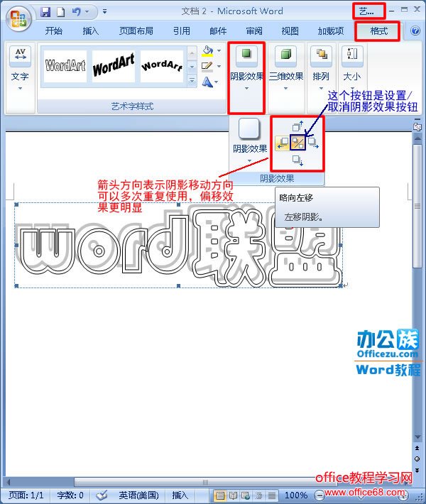Screen dimensions: 426x504
Task: Change language 英语(美国) in status bar
Action: tap(138, 495)
